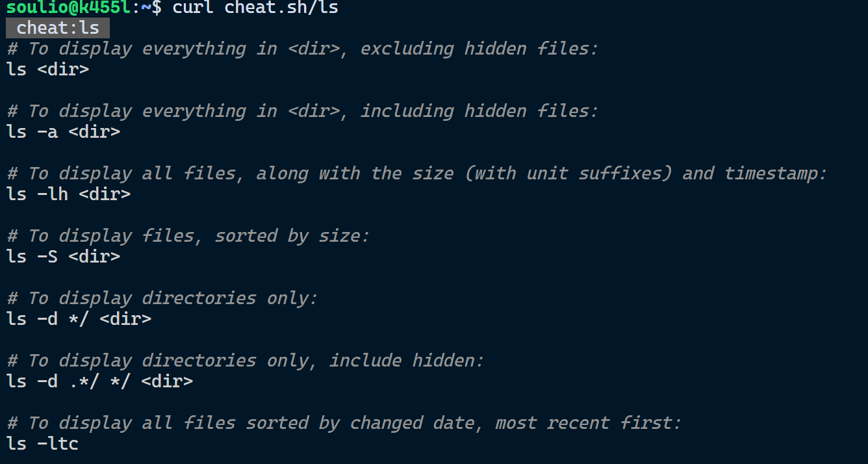Click the 'ls -d */ <dir>' command line
Screen dimensions: 868x464
(79, 319)
